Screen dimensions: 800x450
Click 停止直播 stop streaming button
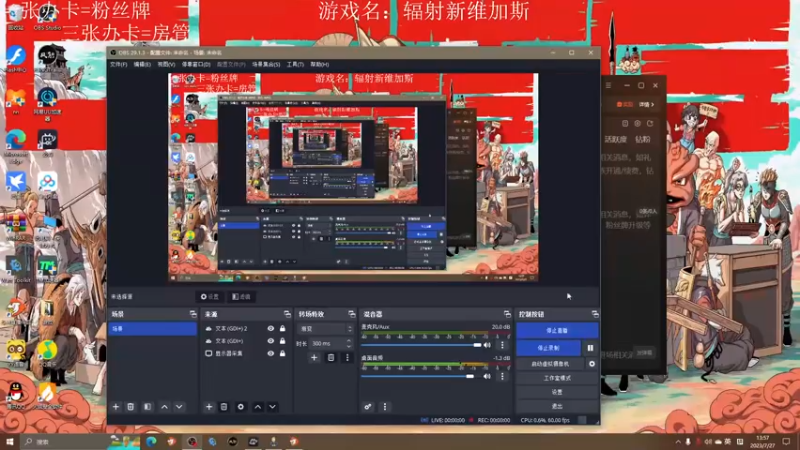click(557, 331)
